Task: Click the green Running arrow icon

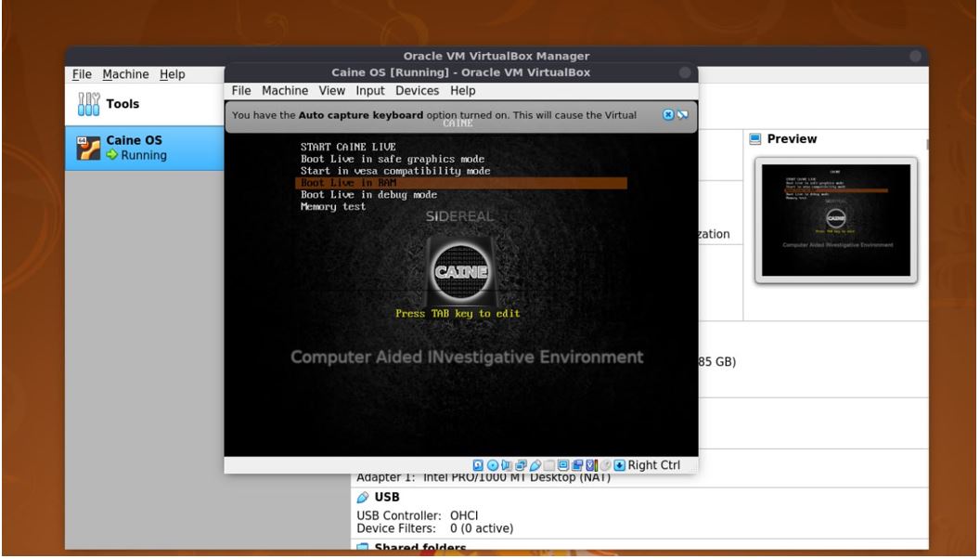Action: click(x=112, y=154)
